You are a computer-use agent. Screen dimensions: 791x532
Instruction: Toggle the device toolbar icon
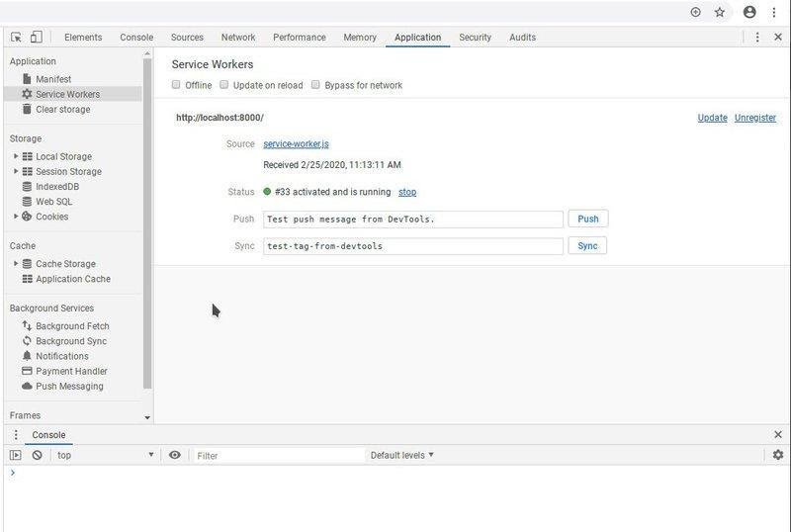coord(36,38)
